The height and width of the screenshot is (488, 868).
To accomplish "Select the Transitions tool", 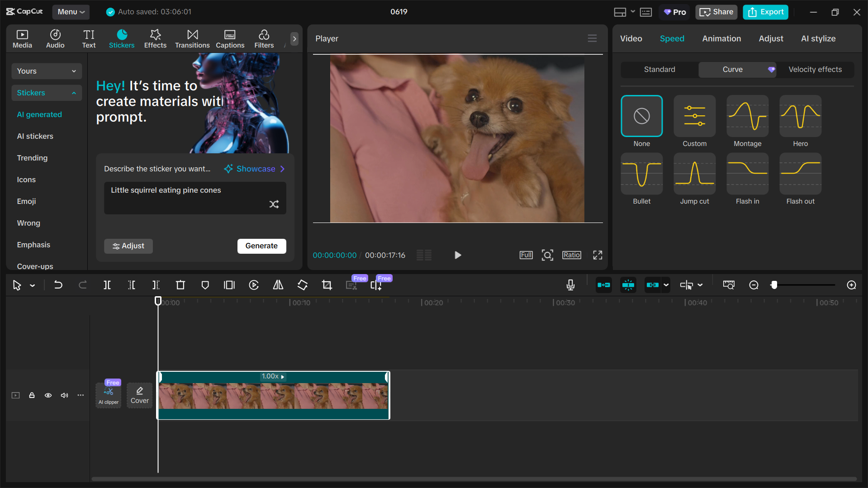I will tap(192, 38).
